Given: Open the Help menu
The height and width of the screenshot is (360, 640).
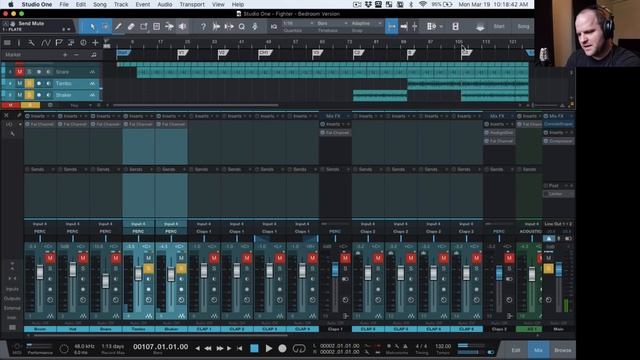Looking at the screenshot, I should [x=238, y=4].
